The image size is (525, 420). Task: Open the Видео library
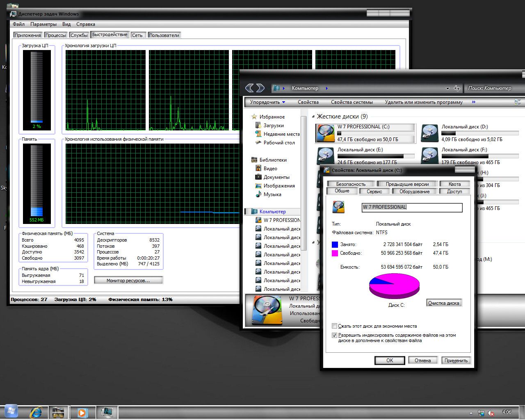pyautogui.click(x=270, y=169)
